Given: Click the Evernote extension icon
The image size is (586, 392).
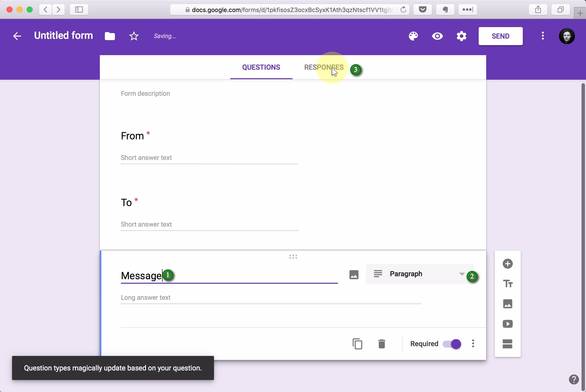Looking at the screenshot, I should pos(445,10).
